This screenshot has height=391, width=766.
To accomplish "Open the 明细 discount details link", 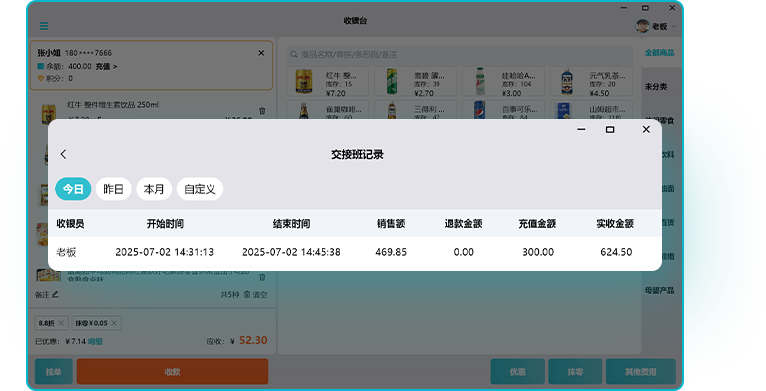I will point(95,341).
